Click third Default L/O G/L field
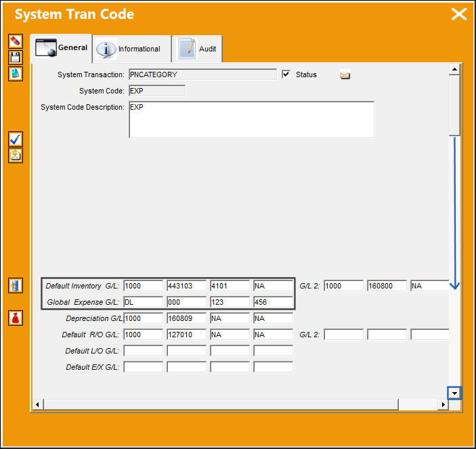 (x=230, y=351)
